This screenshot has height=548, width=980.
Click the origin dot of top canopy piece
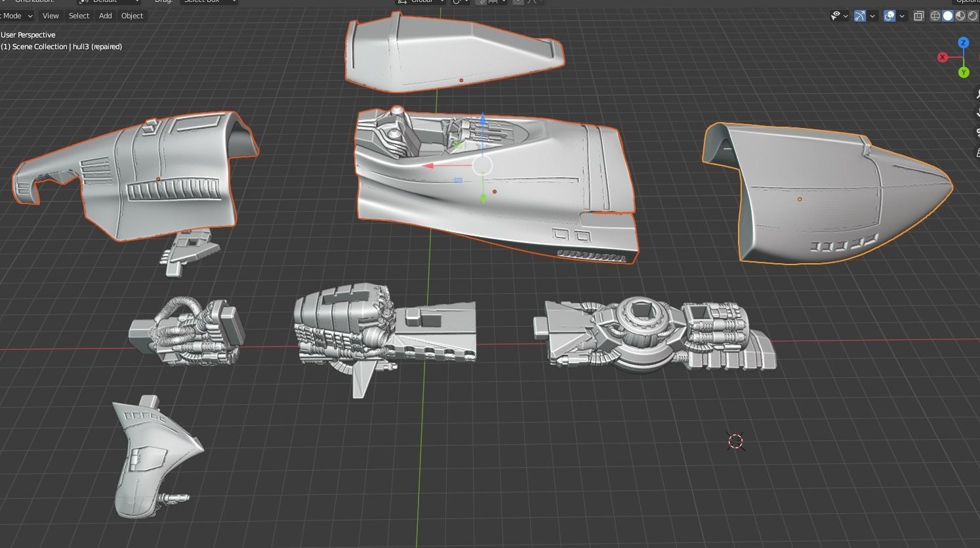(x=461, y=80)
